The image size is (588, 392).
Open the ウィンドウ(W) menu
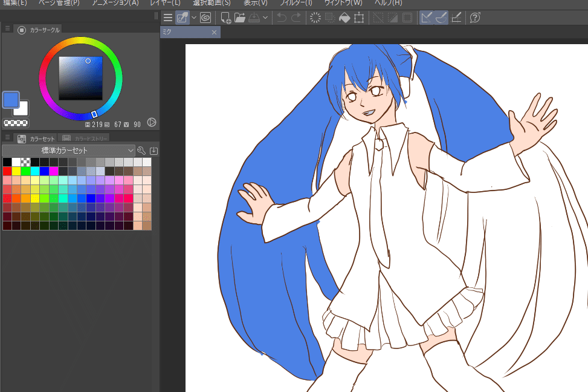343,3
